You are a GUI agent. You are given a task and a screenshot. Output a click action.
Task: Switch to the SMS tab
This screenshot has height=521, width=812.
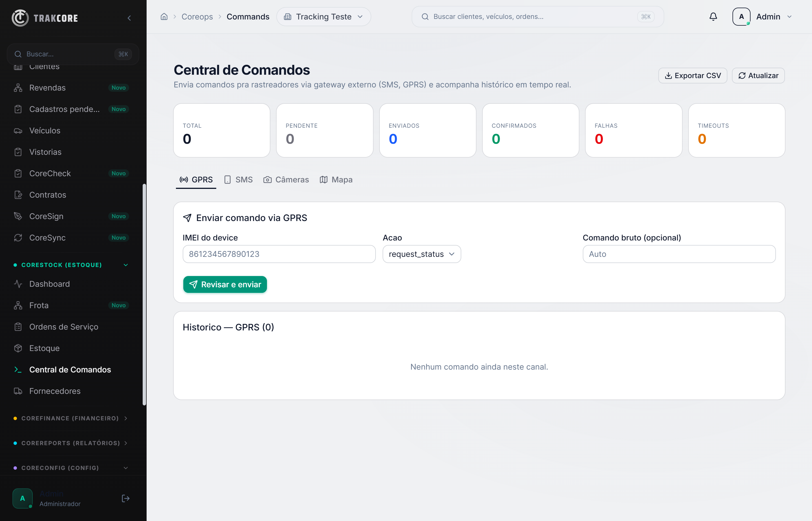click(x=239, y=180)
